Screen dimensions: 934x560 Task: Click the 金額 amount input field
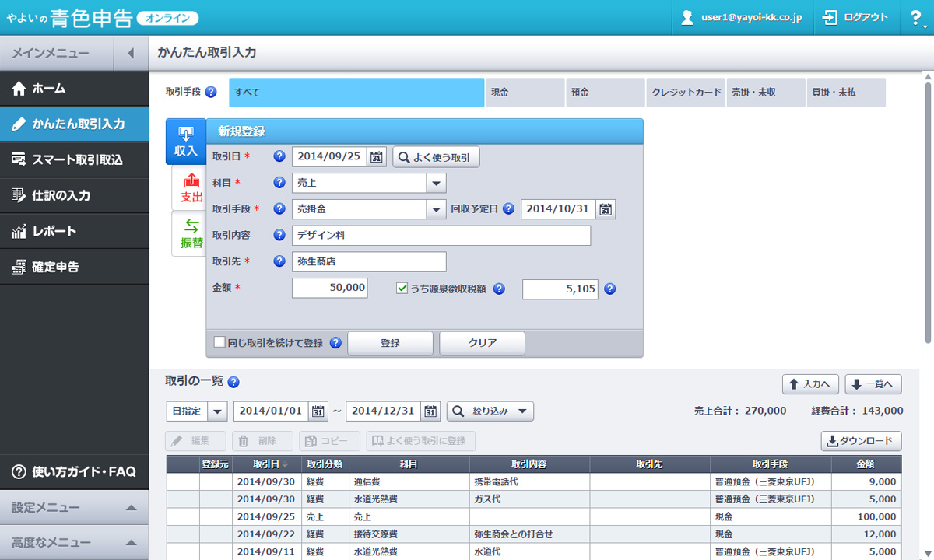pos(329,289)
